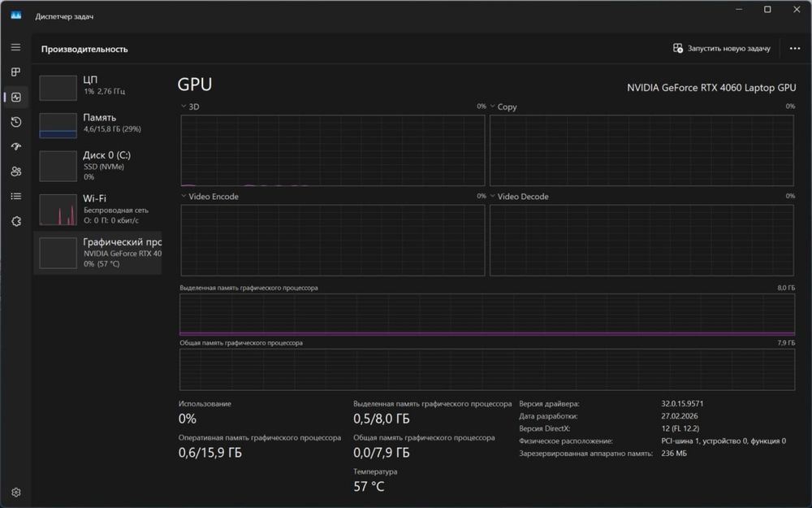This screenshot has width=812, height=508.
Task: Open the App history clock icon
Action: (x=16, y=122)
